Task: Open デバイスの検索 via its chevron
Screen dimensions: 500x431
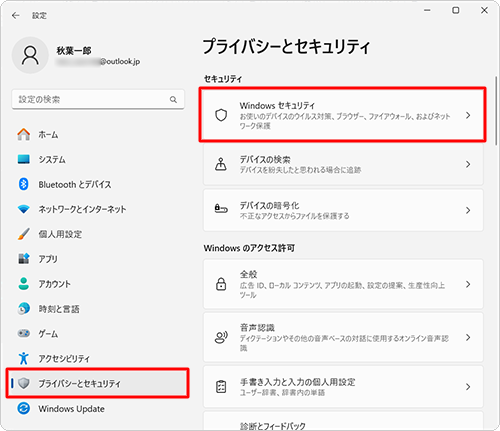Action: (468, 164)
